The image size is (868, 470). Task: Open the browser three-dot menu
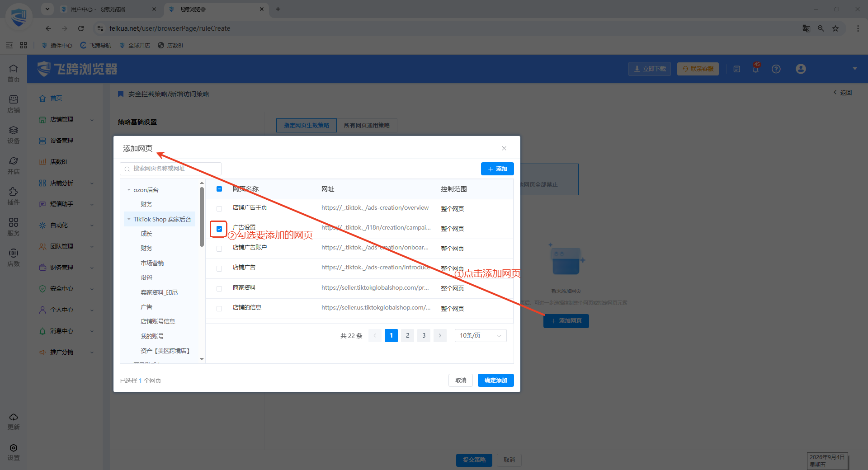(x=858, y=28)
